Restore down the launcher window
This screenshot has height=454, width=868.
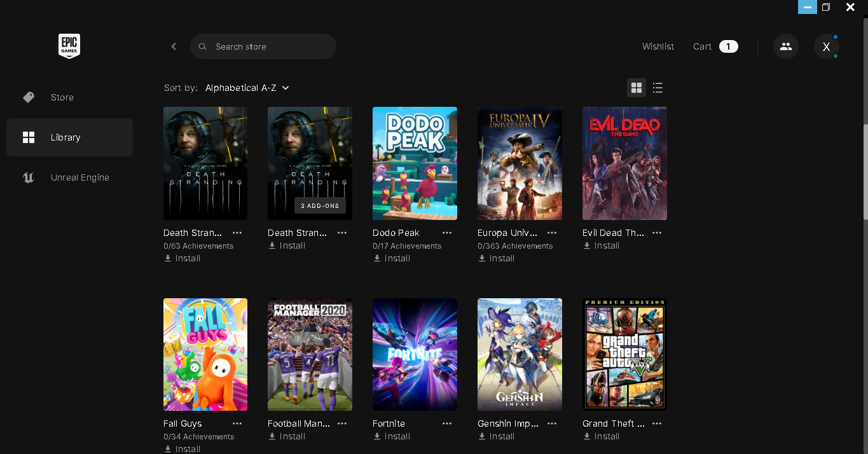[826, 7]
